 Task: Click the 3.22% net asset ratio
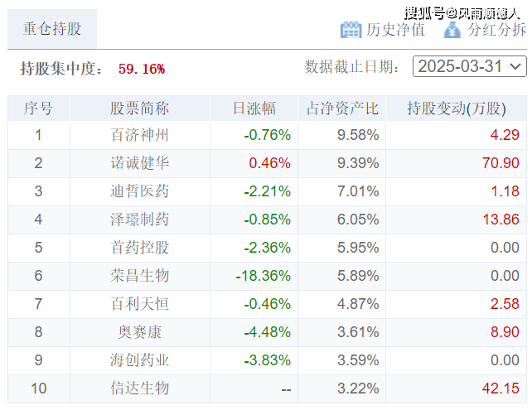pyautogui.click(x=358, y=388)
